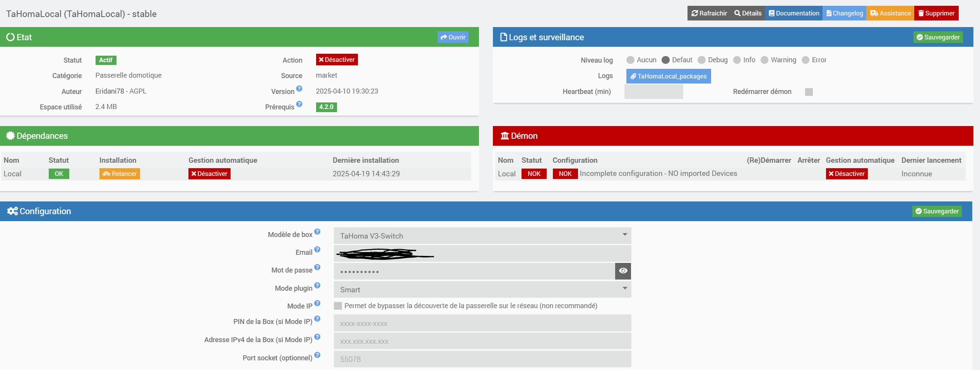This screenshot has height=370, width=980.
Task: Click help icon beside Mode IP
Action: click(x=317, y=303)
